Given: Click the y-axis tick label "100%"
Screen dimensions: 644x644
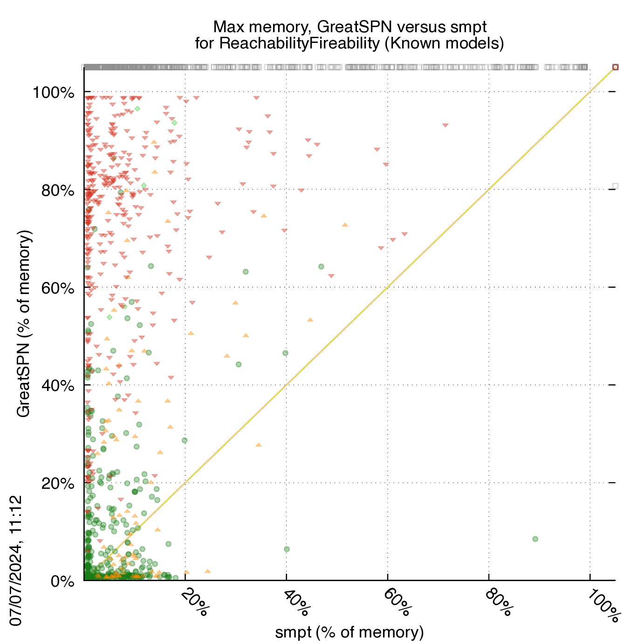Looking at the screenshot, I should coord(54,93).
